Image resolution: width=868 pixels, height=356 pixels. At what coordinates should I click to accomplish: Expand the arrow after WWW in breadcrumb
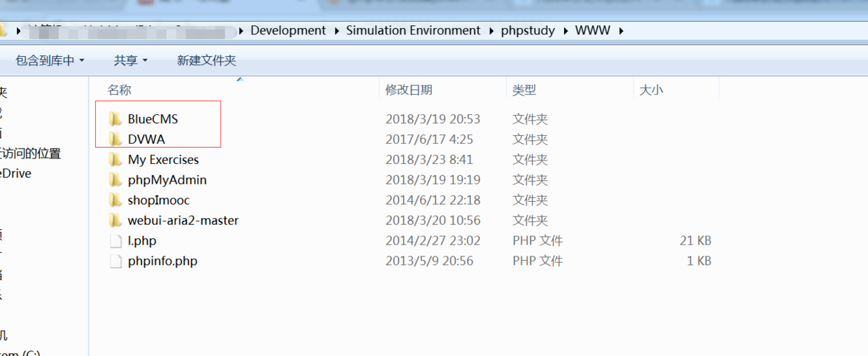click(x=621, y=31)
